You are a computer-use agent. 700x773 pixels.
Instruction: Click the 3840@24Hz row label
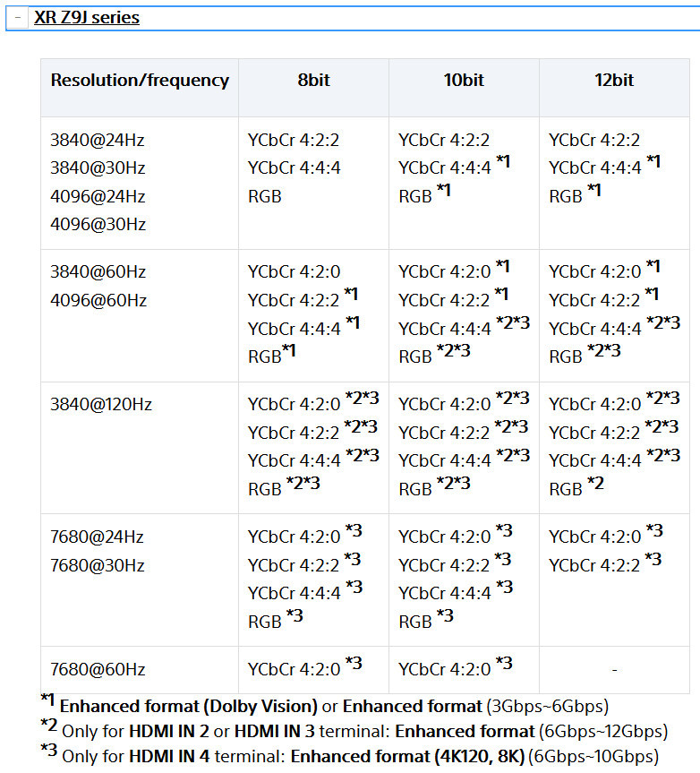[x=98, y=140]
